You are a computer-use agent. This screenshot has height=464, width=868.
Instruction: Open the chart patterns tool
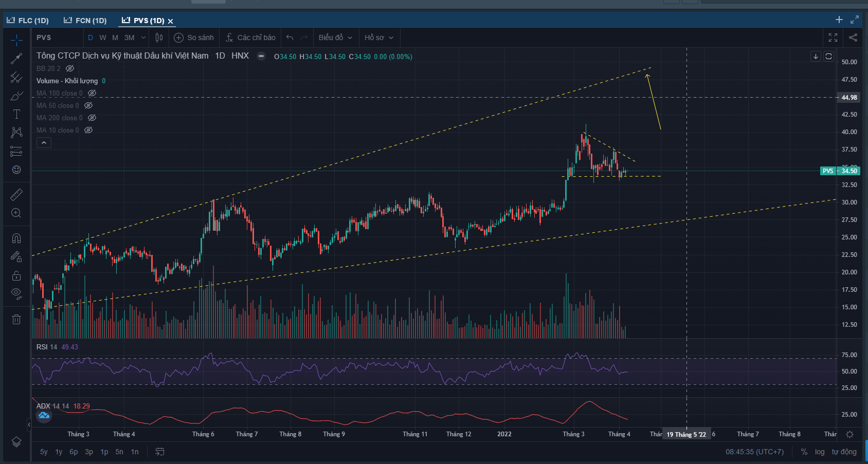16,133
